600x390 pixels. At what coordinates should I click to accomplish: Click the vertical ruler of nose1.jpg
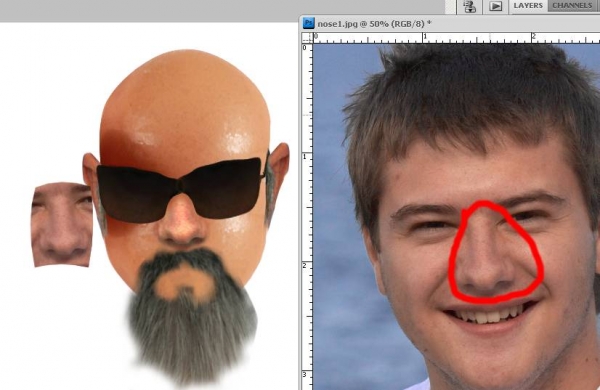tap(307, 216)
